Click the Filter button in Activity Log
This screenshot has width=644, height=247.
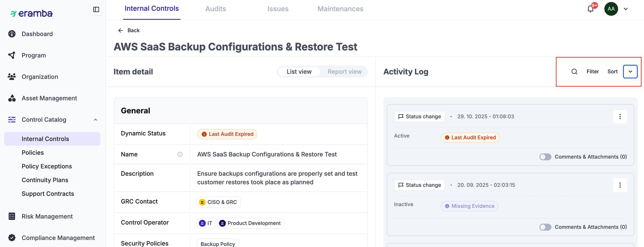tap(592, 72)
